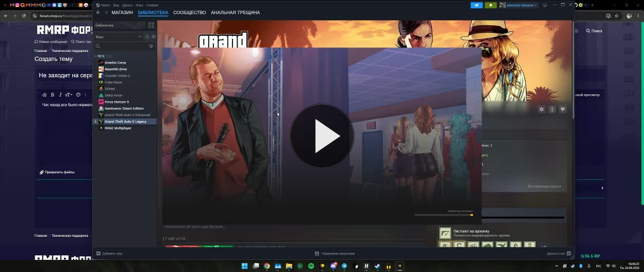
Task: Open Windows Start menu
Action: 245,266
